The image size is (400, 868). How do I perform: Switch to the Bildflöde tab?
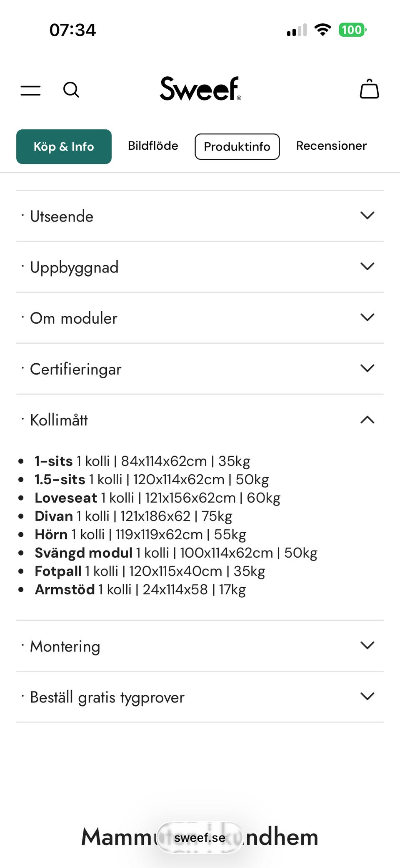[153, 146]
